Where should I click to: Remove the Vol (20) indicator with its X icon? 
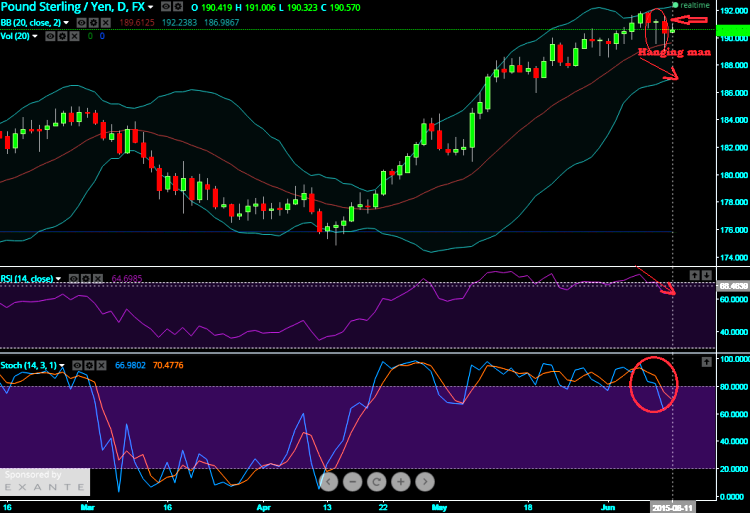click(74, 36)
